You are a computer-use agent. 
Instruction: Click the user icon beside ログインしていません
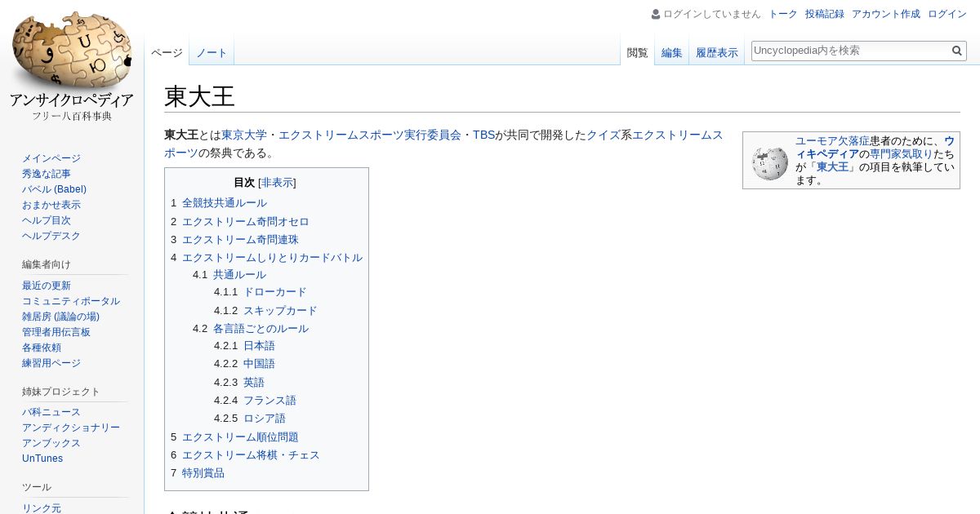pos(656,14)
